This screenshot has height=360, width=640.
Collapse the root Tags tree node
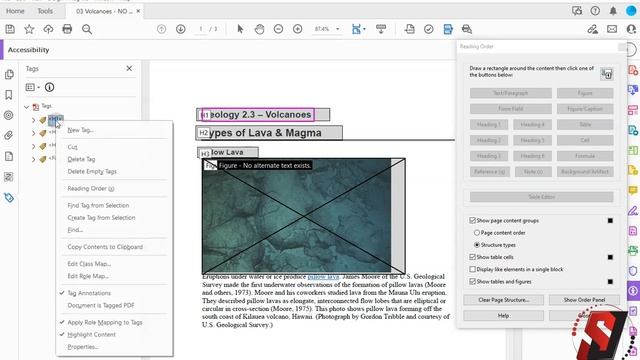point(27,107)
